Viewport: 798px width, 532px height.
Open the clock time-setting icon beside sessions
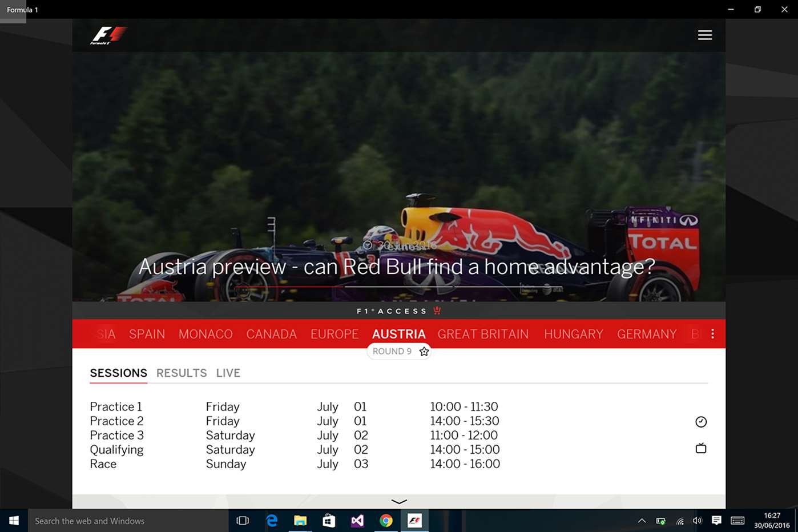[701, 422]
